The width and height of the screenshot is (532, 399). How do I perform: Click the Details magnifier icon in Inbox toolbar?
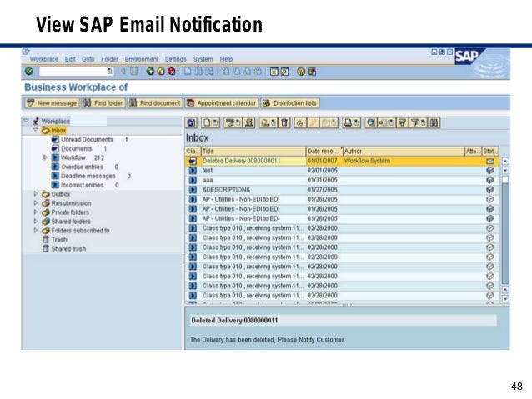(x=371, y=122)
